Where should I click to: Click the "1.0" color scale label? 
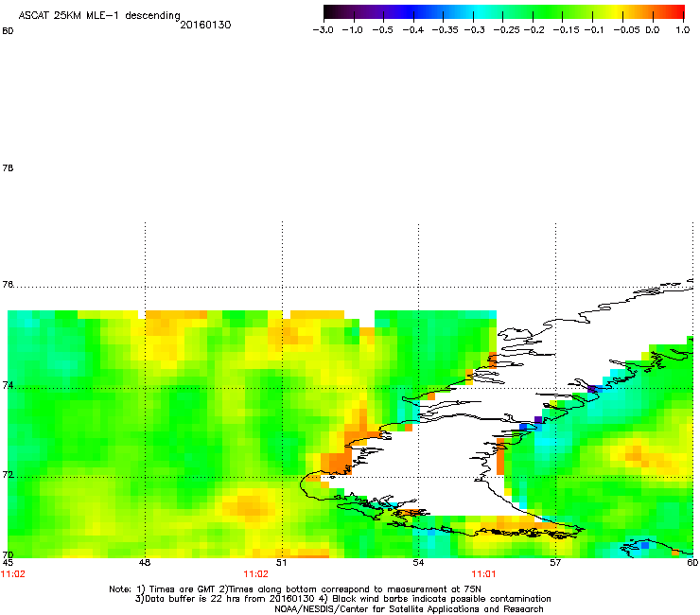point(683,30)
